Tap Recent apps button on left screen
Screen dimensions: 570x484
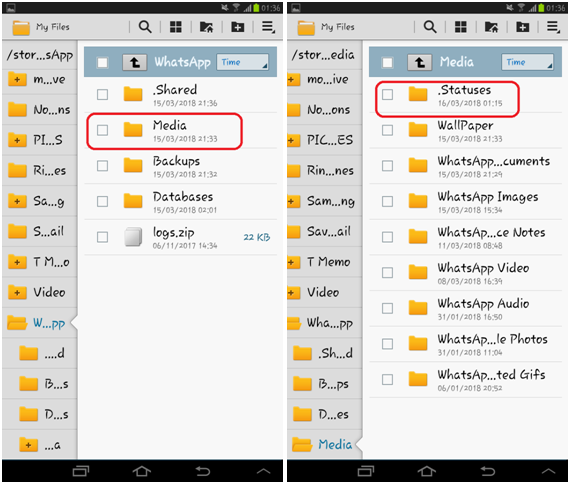(81, 471)
